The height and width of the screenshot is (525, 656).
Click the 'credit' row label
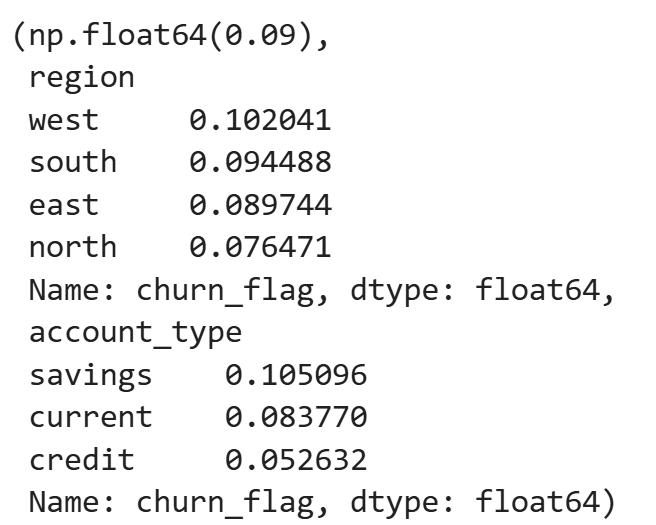click(x=82, y=460)
